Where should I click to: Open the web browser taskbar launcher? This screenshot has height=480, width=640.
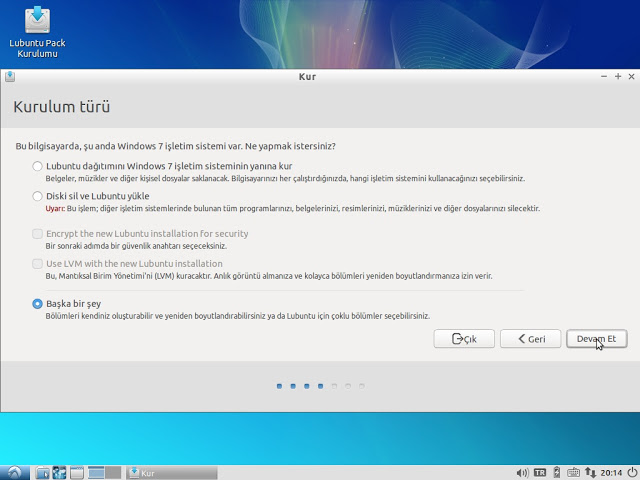coord(59,472)
